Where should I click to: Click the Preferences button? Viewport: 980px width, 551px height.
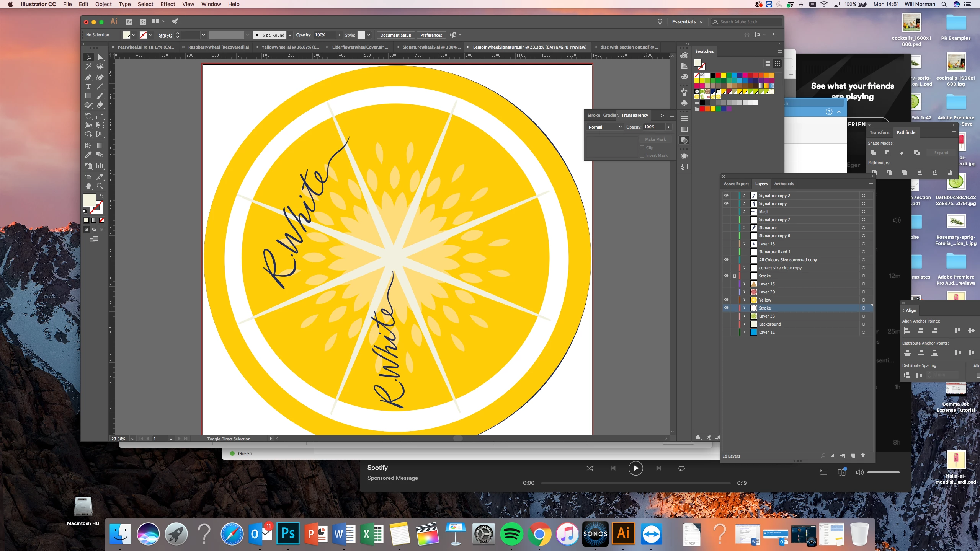pos(431,35)
